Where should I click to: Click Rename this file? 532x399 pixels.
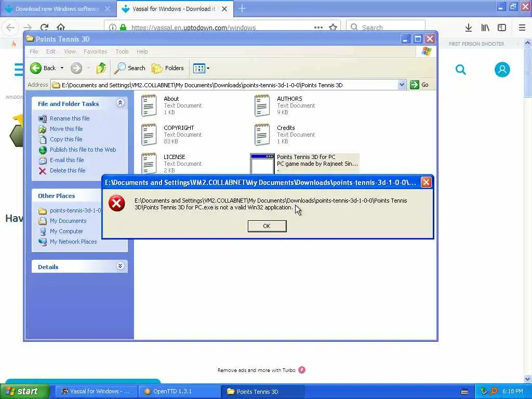tap(70, 118)
